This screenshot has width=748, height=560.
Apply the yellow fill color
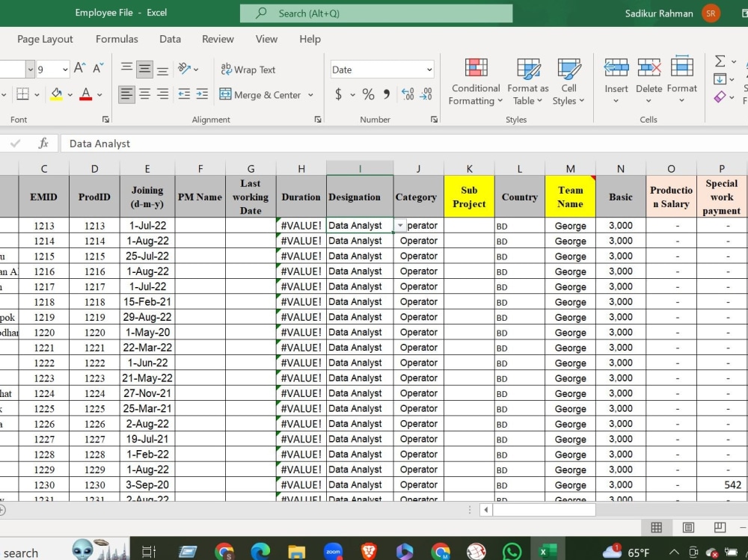click(x=57, y=94)
